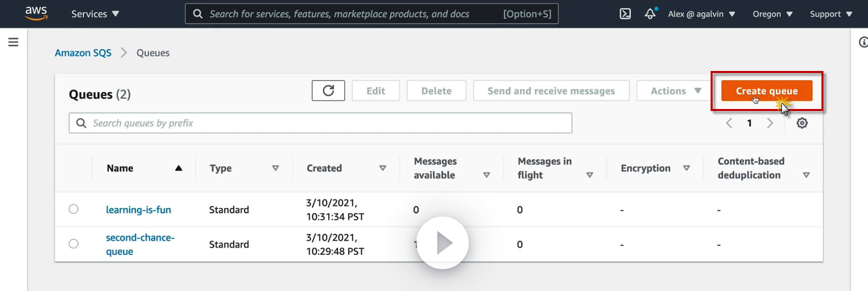Image resolution: width=868 pixels, height=291 pixels.
Task: Open the Oregon region selector
Action: point(772,14)
